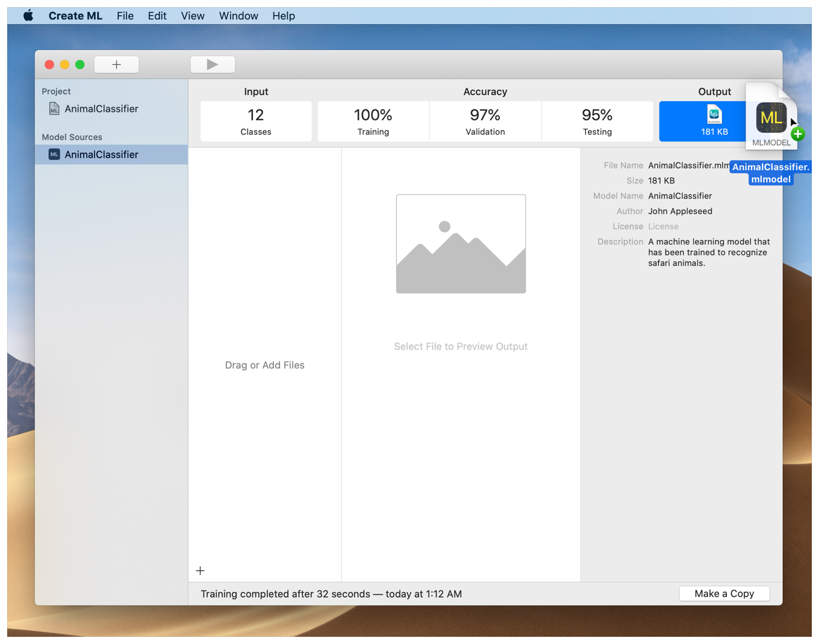This screenshot has height=644, width=819.
Task: Close the Create ML window
Action: [49, 64]
